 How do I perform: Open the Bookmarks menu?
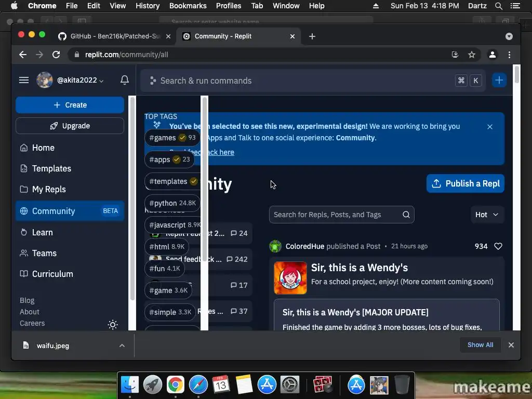pos(188,6)
